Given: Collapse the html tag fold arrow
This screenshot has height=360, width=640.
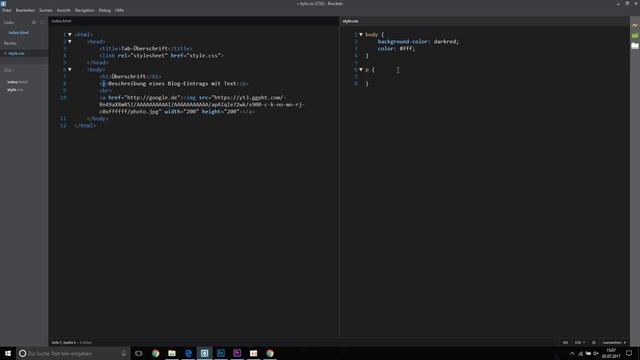Looking at the screenshot, I should [x=70, y=35].
